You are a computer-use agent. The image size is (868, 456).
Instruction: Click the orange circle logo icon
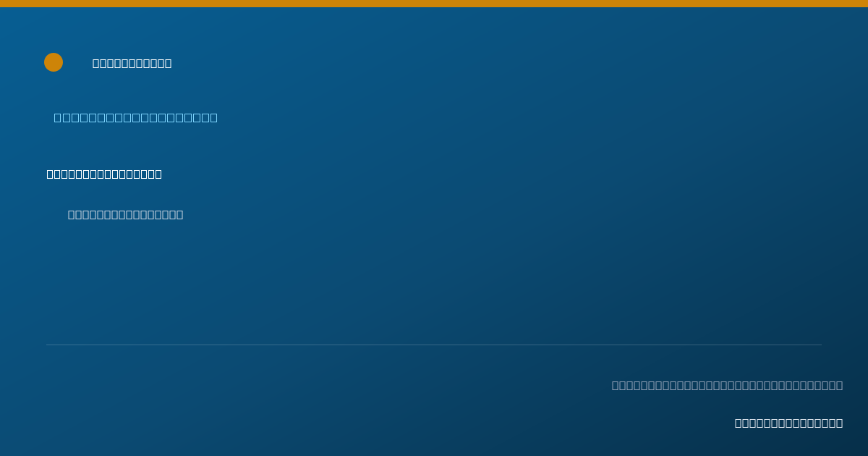click(54, 62)
